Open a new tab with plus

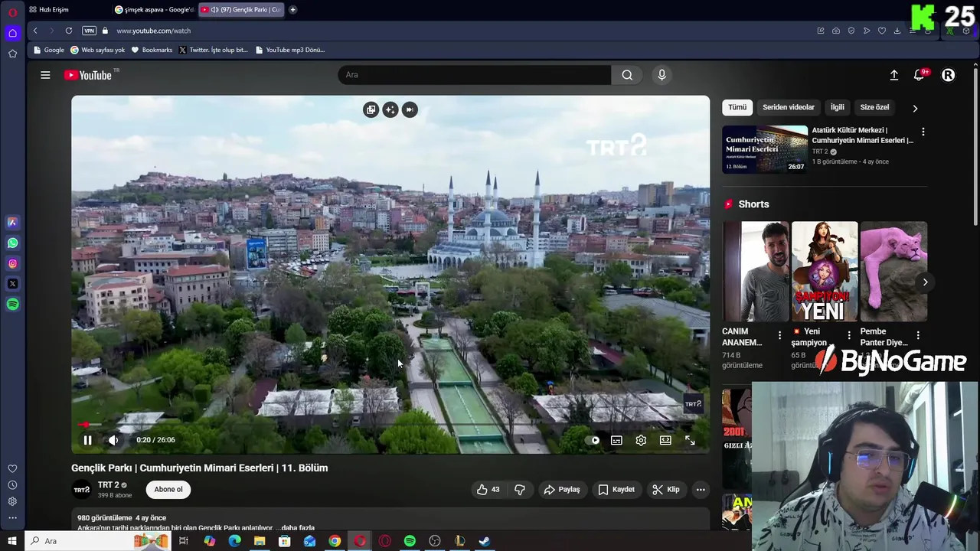pos(292,10)
